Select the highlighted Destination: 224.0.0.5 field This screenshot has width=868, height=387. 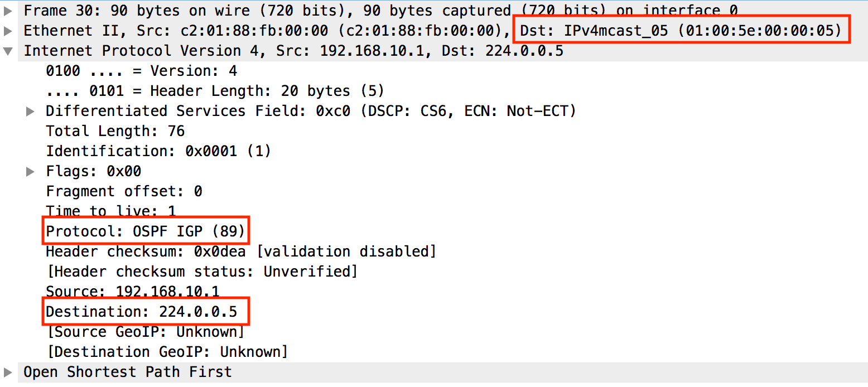(x=144, y=311)
